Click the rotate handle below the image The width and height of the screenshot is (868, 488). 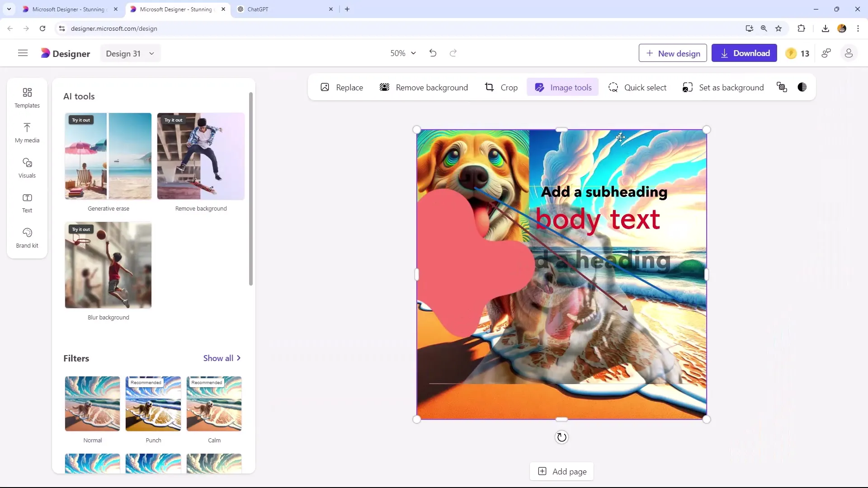[561, 437]
